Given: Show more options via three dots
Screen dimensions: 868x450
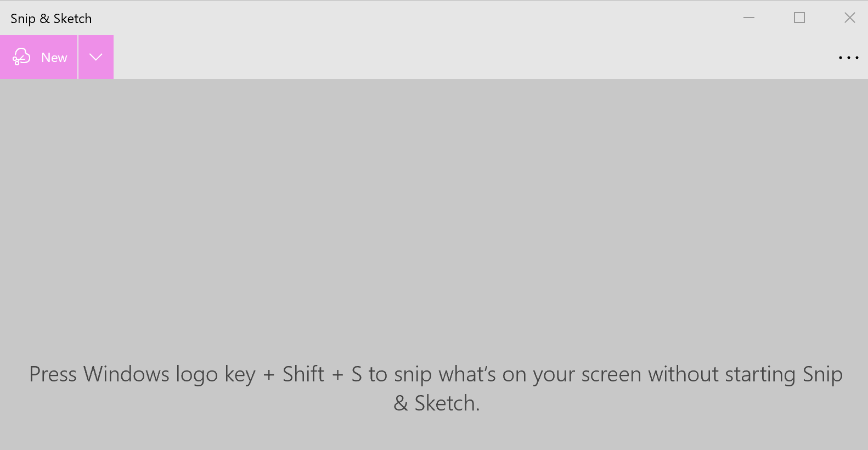Looking at the screenshot, I should 848,58.
